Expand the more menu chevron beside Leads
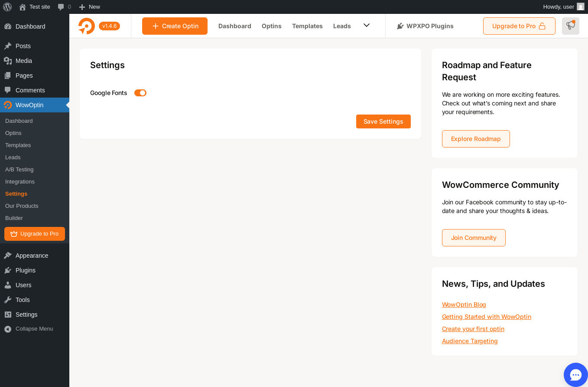588x387 pixels. tap(367, 26)
